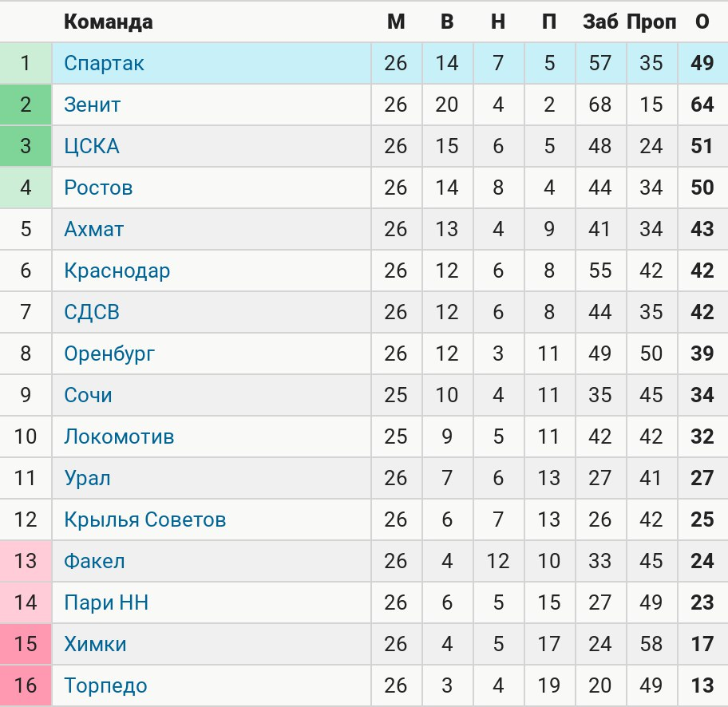Open the Ахмат team page
The height and width of the screenshot is (707, 728).
point(93,229)
